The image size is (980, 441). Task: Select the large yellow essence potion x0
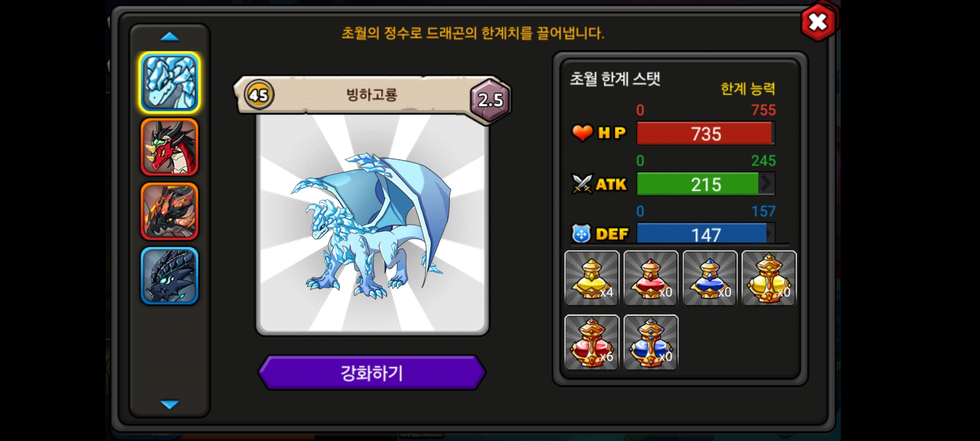tap(769, 278)
